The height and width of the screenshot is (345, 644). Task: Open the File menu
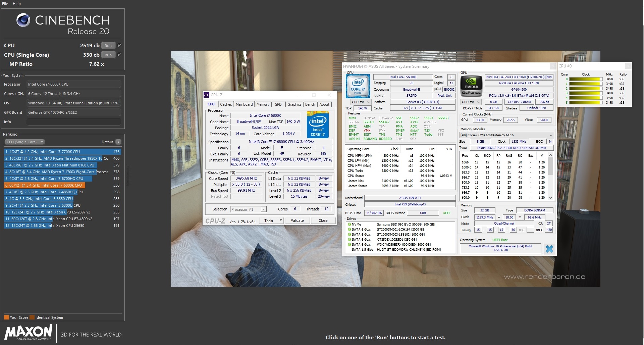coord(5,4)
